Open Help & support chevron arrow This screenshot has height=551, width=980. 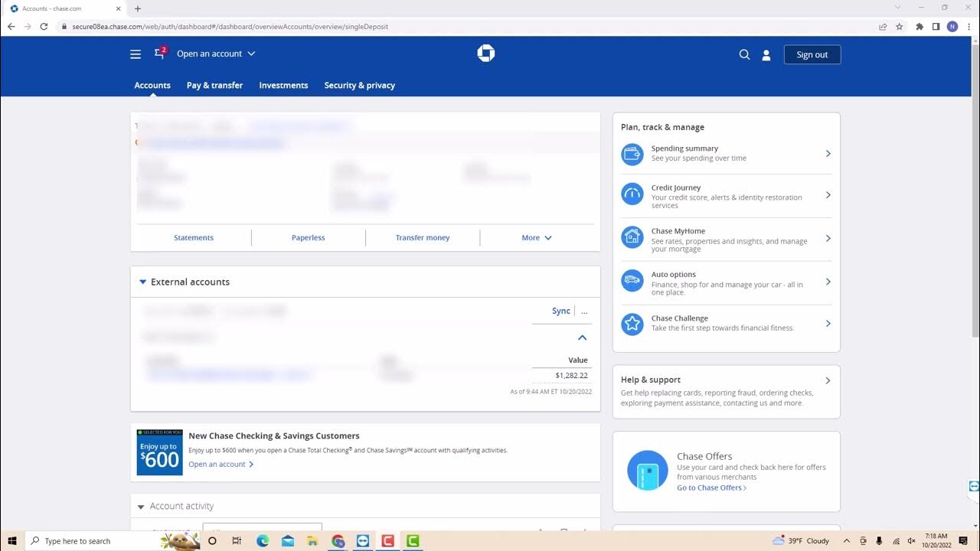(x=828, y=380)
